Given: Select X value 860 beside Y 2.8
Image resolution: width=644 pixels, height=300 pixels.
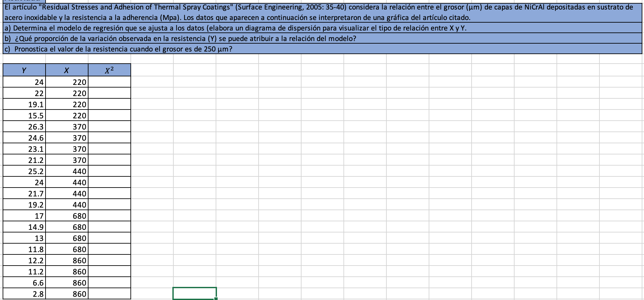Looking at the screenshot, I should (x=67, y=294).
